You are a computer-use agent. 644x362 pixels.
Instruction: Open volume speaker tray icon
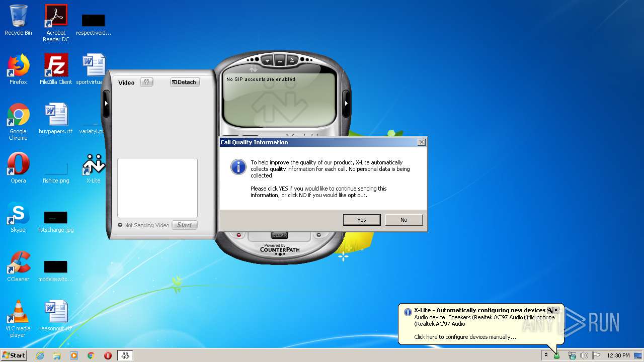(x=584, y=355)
